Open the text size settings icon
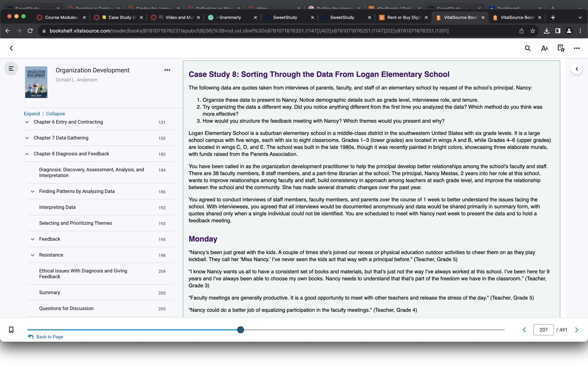Screen dimensions: 588x367 [544, 48]
